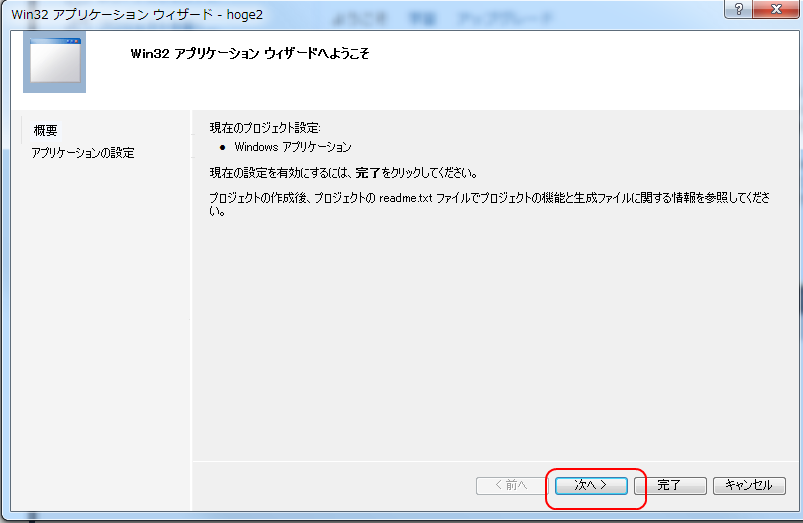803x523 pixels.
Task: Click the wizard welcome heading text
Action: click(x=250, y=53)
